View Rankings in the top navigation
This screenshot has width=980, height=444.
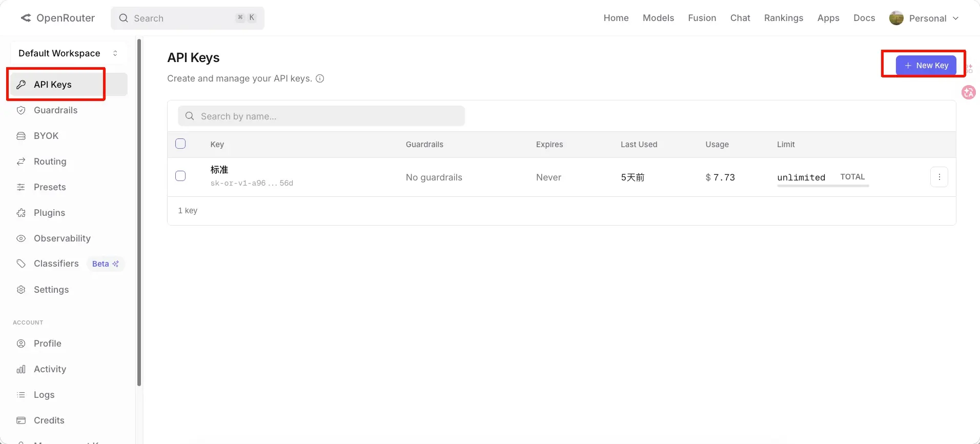pyautogui.click(x=784, y=18)
